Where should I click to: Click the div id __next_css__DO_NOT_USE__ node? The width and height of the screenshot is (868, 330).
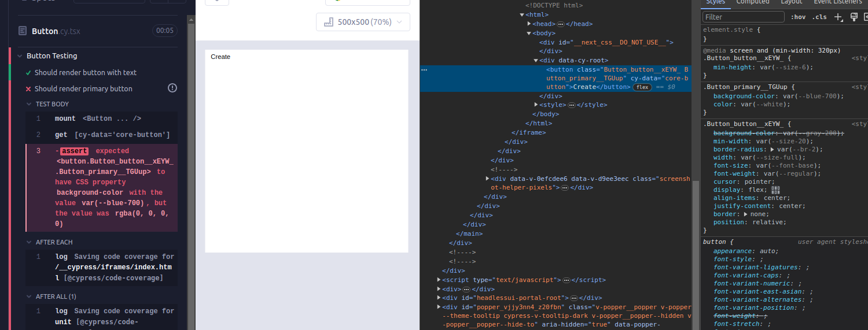[606, 42]
